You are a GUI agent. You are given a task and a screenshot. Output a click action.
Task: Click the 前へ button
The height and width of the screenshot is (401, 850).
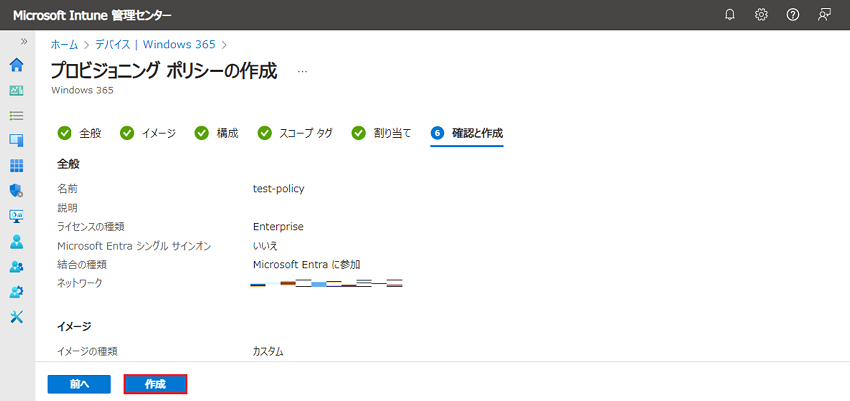coord(79,384)
